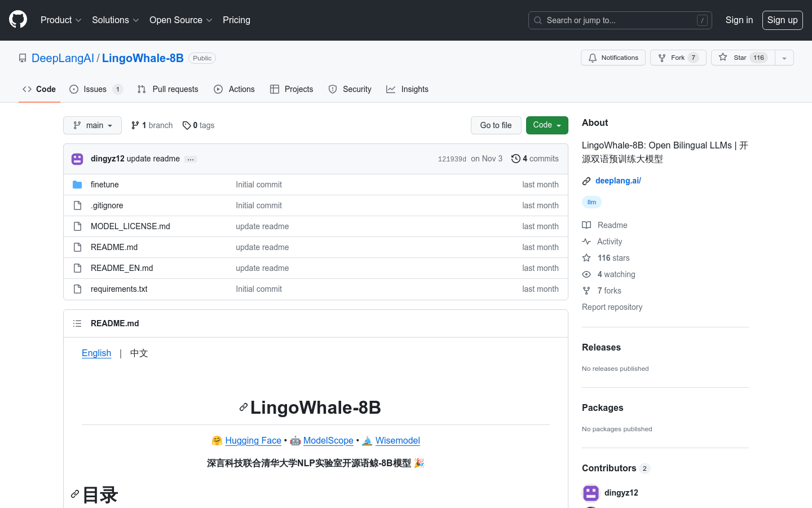This screenshot has width=812, height=508.
Task: Open requirements.txt file name
Action: [119, 289]
